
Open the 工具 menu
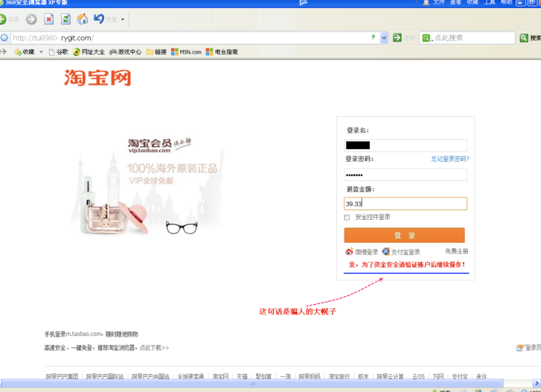(489, 2)
